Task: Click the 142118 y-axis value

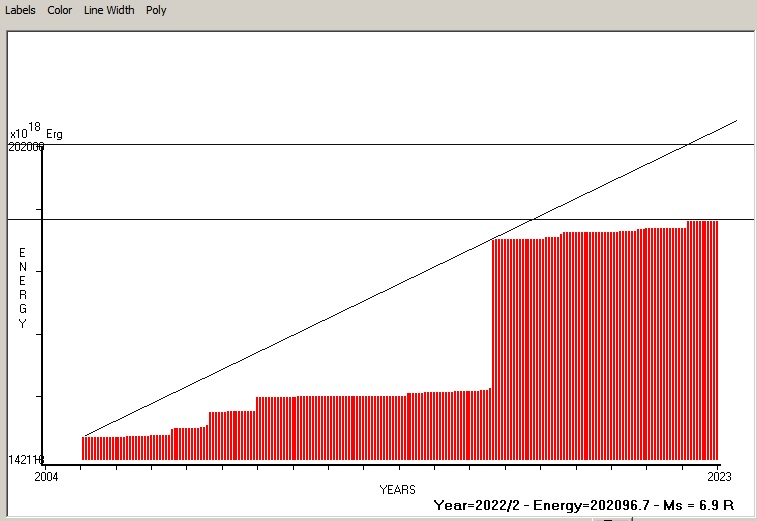Action: click(x=26, y=460)
